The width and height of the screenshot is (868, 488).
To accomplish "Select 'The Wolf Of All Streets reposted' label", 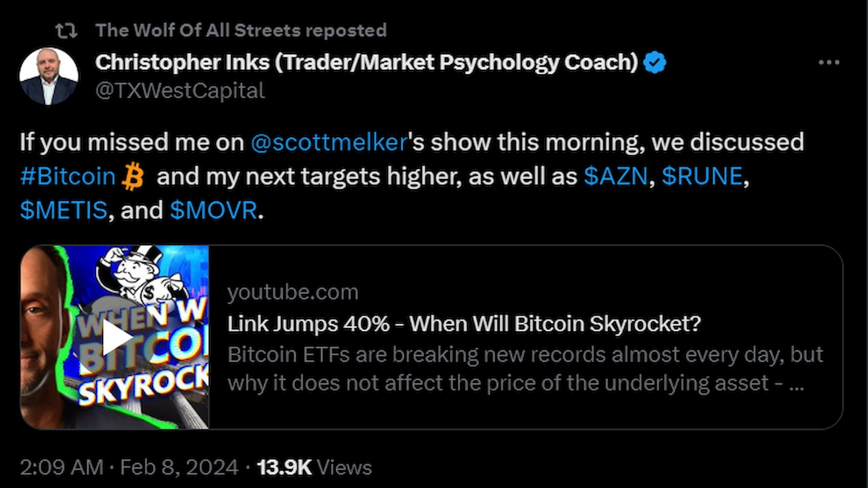I will click(241, 31).
